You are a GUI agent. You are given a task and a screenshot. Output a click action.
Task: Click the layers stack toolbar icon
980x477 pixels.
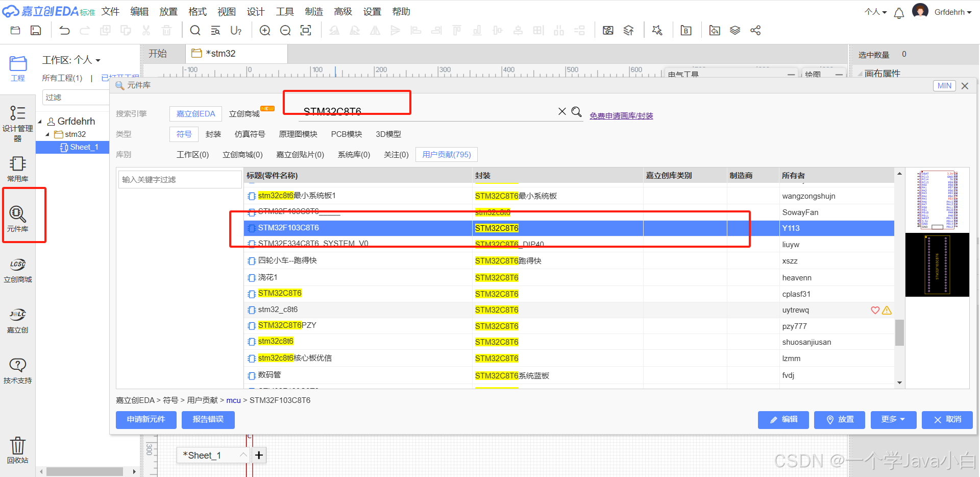(735, 31)
